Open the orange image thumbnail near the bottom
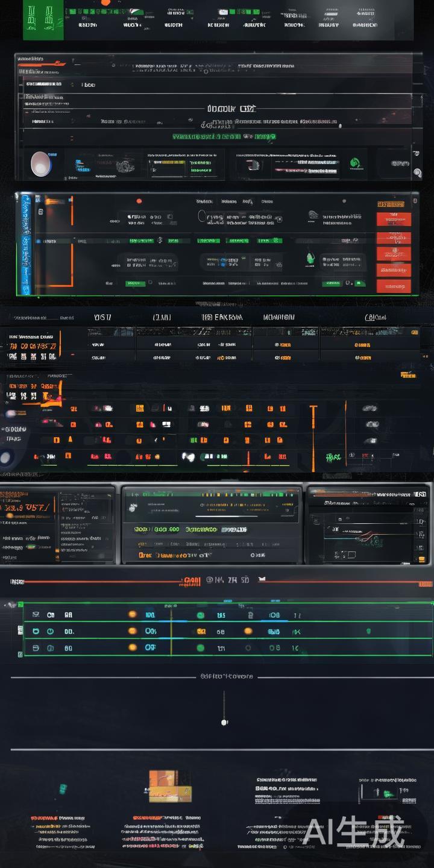Screen dimensions: 434x868 pyautogui.click(x=169, y=786)
